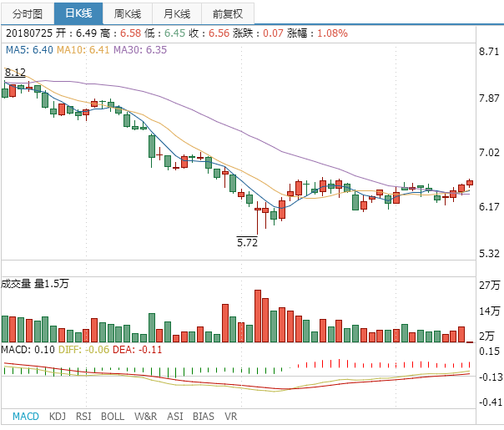
Task: Click the 成交量 量1.5万 label
Action: pos(35,284)
